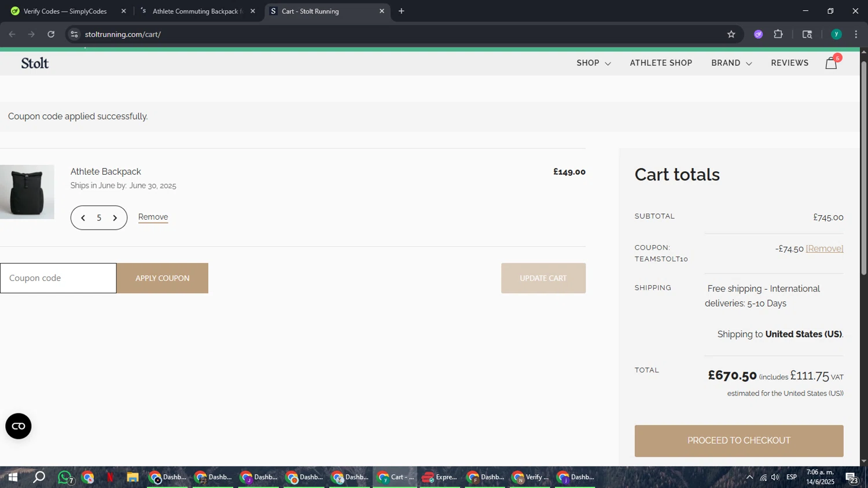Click the Coupon code input field
868x488 pixels.
pyautogui.click(x=58, y=278)
